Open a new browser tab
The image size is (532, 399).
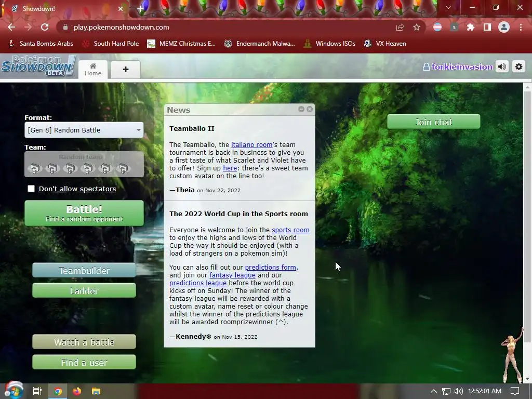click(x=140, y=9)
